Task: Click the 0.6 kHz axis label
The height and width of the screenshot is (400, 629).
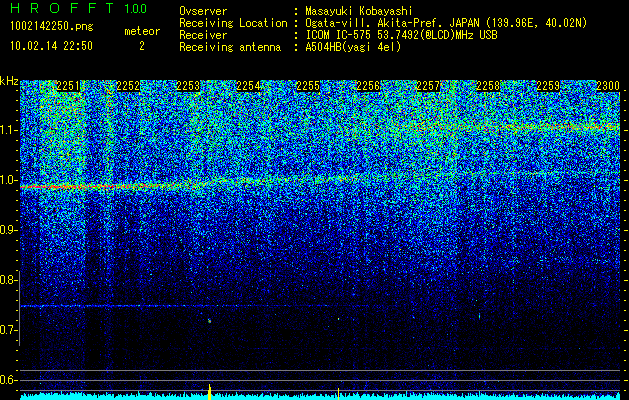Action: click(9, 380)
